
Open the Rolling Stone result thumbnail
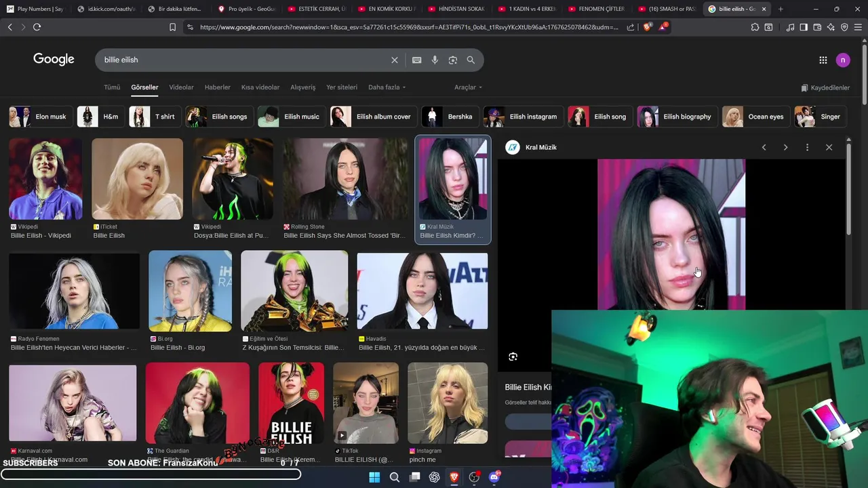tap(345, 179)
